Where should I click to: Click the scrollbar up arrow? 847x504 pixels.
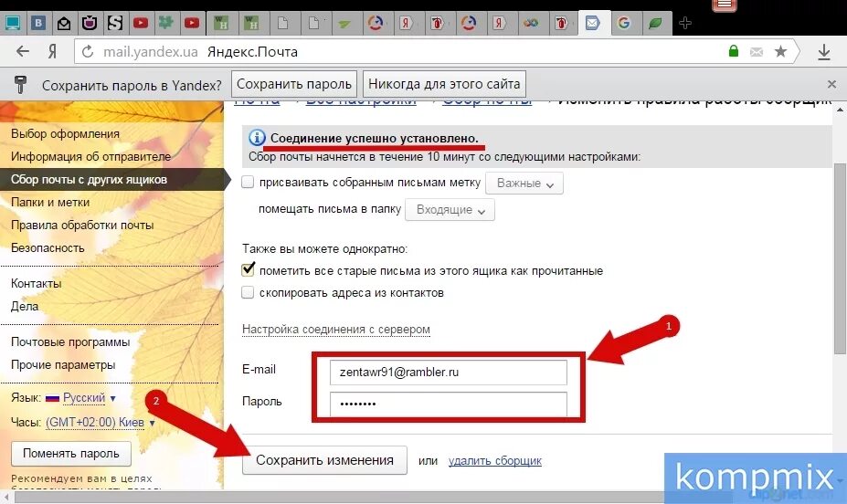(840, 110)
